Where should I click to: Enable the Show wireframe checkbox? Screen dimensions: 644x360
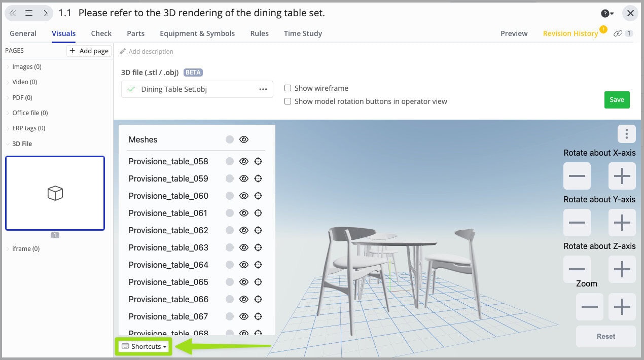(x=288, y=88)
